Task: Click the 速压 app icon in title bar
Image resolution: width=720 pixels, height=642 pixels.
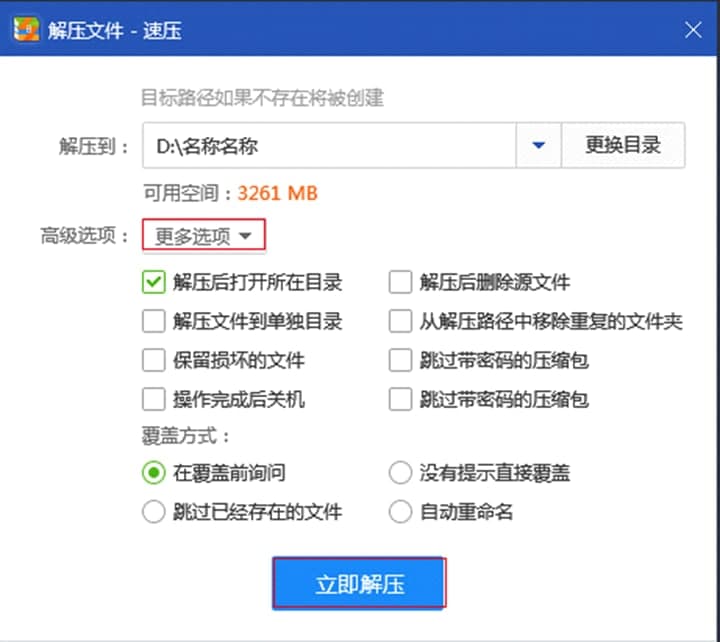Action: [26, 30]
